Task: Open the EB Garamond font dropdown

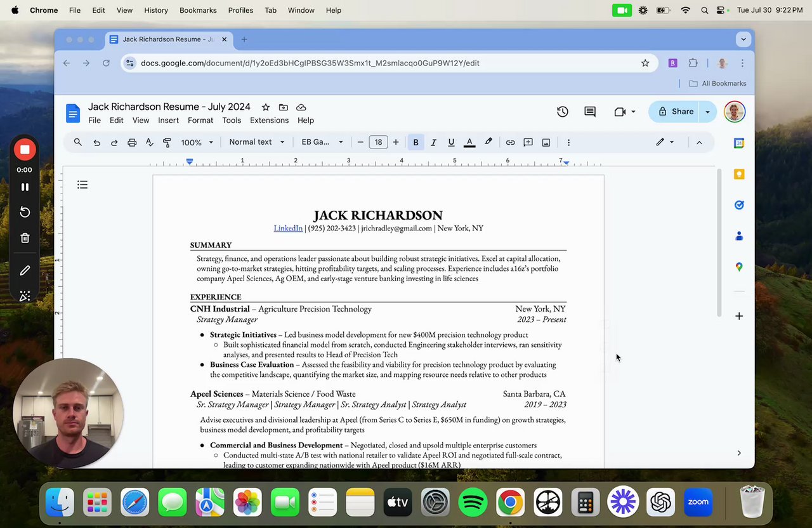Action: click(322, 142)
